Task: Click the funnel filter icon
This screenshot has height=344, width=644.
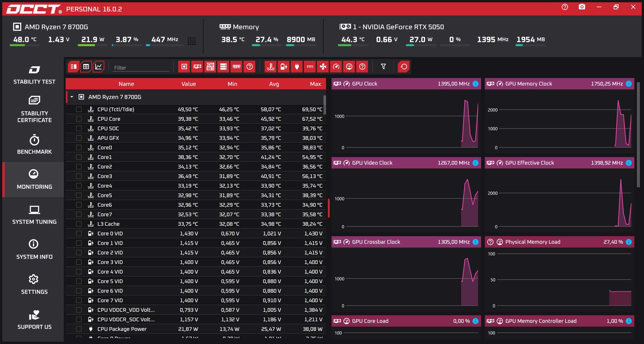Action: [383, 67]
